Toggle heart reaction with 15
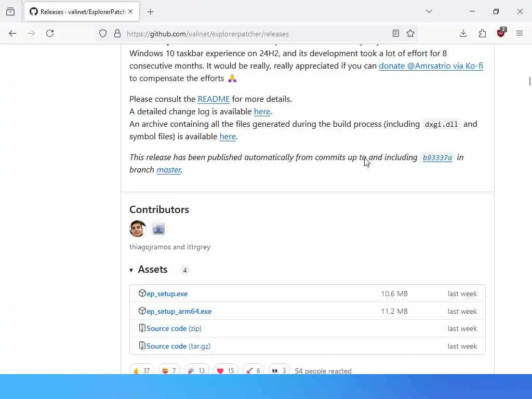This screenshot has height=399, width=532. pyautogui.click(x=226, y=370)
